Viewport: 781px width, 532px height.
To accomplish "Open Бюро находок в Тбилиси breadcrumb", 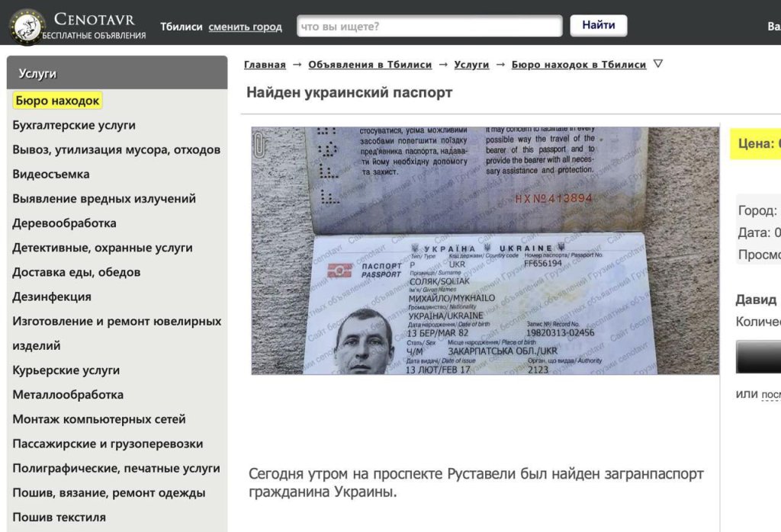I will coord(578,64).
